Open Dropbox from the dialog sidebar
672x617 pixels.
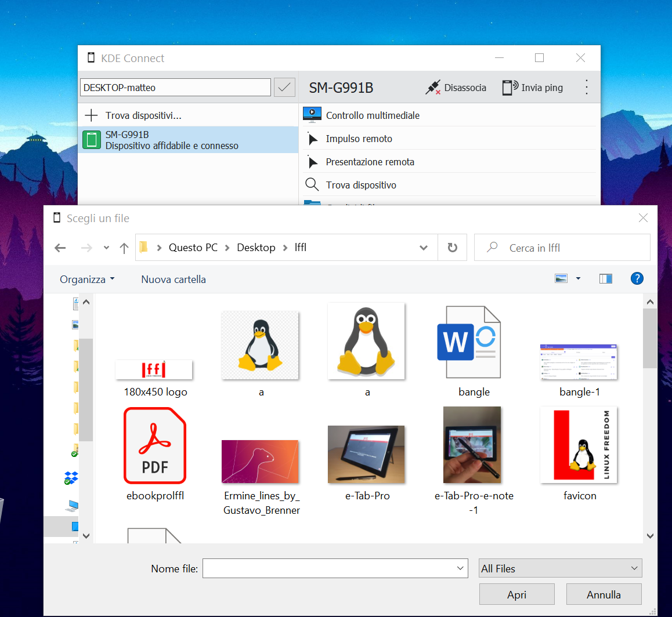pos(71,478)
